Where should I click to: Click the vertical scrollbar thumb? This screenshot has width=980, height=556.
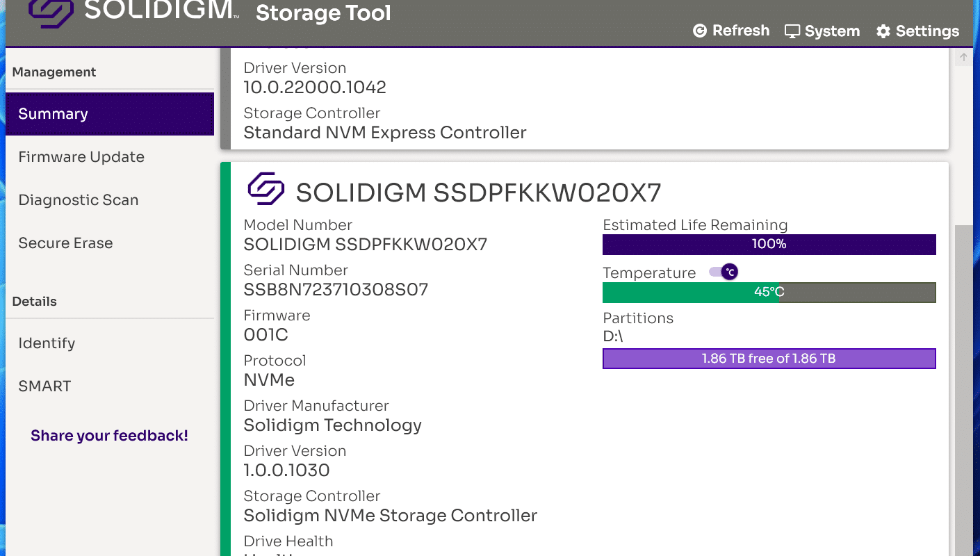(x=963, y=391)
